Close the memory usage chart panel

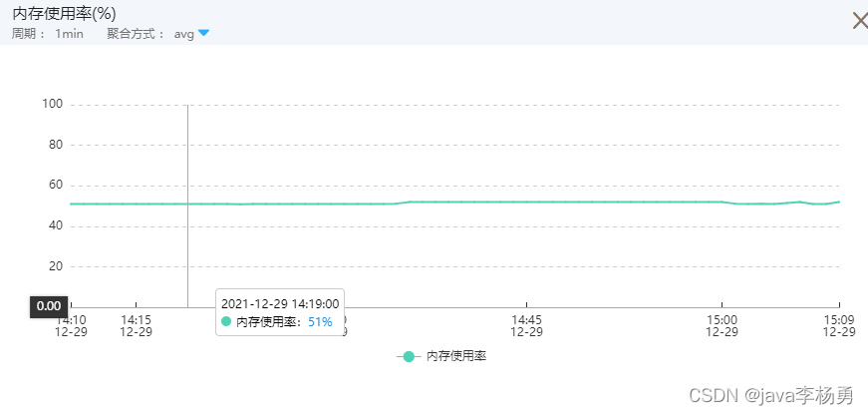pyautogui.click(x=858, y=20)
